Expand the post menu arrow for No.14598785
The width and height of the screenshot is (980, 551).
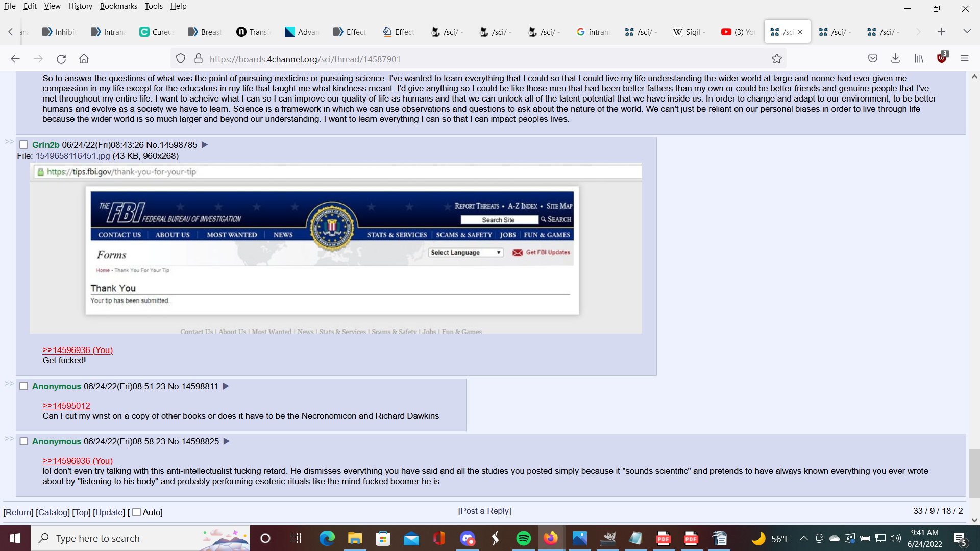pyautogui.click(x=205, y=145)
